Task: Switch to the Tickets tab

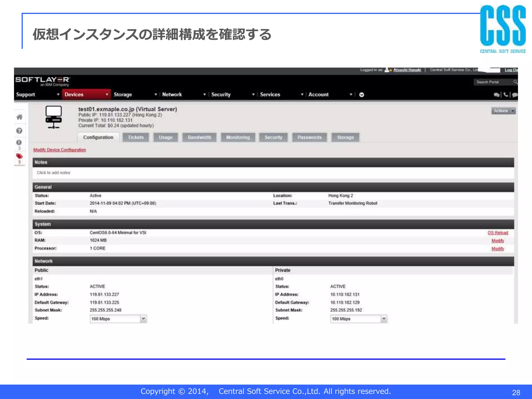Action: pos(136,137)
